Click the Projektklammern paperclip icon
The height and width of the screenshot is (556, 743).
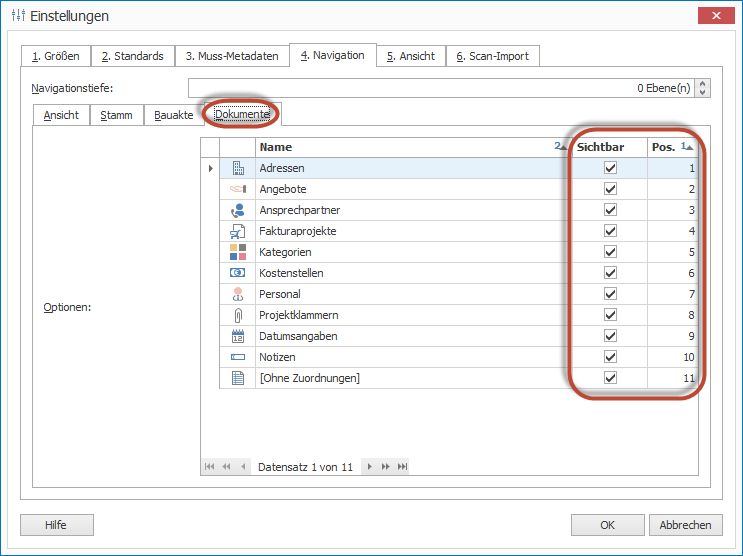pyautogui.click(x=238, y=315)
